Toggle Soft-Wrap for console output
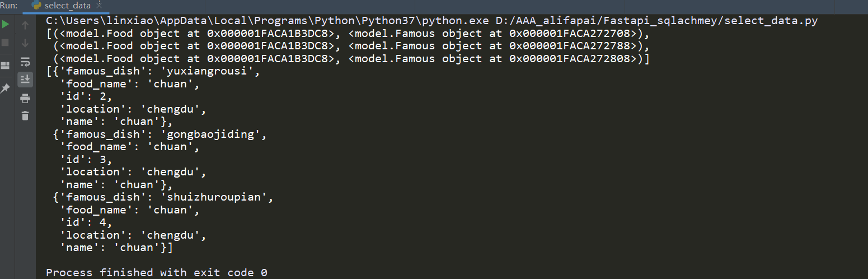868x279 pixels. [25, 62]
